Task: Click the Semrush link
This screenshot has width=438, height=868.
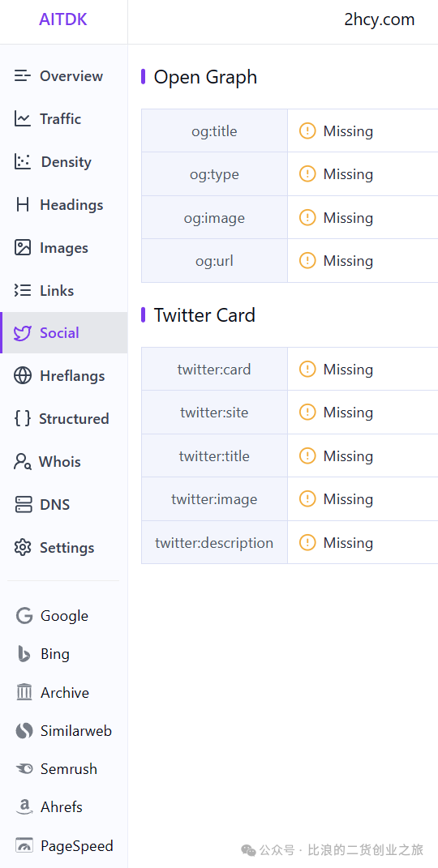Action: coord(57,769)
